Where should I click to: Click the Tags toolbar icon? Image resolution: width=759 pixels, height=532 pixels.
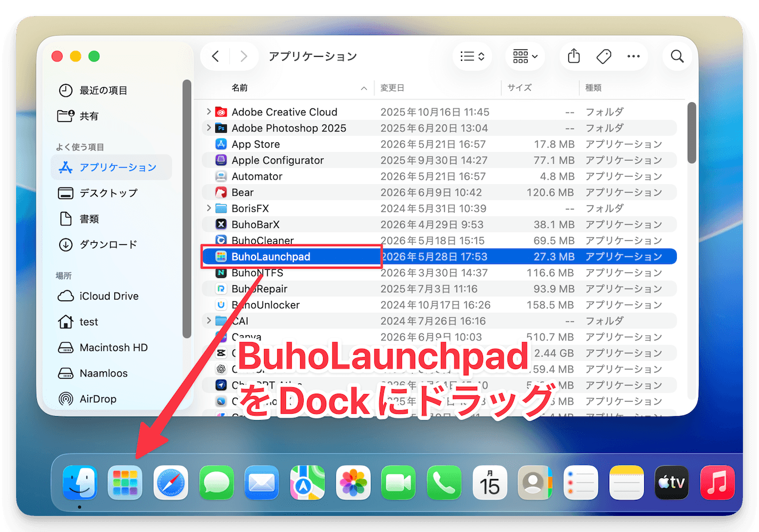click(603, 56)
